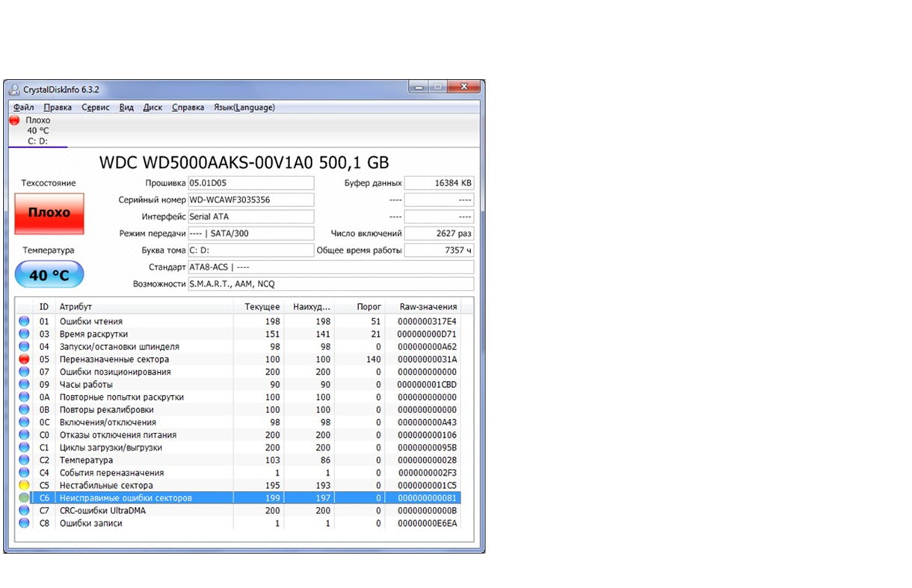Open the Диск menu
The image size is (912, 588).
click(x=152, y=108)
